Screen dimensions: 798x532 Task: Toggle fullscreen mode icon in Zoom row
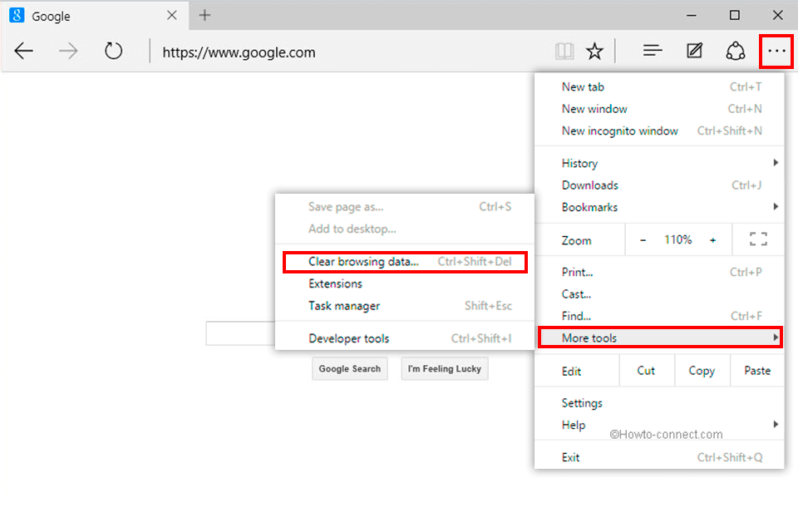tap(758, 239)
